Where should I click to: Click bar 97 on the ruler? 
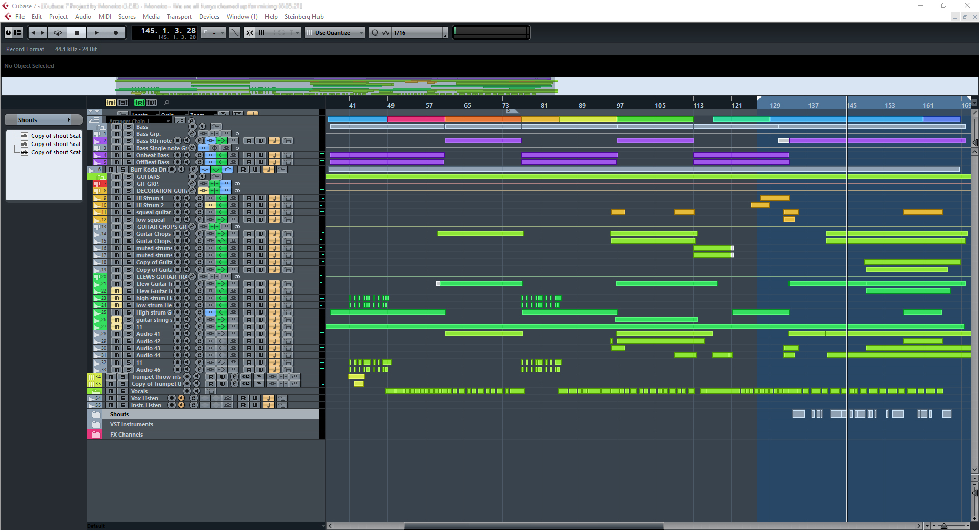pyautogui.click(x=620, y=105)
